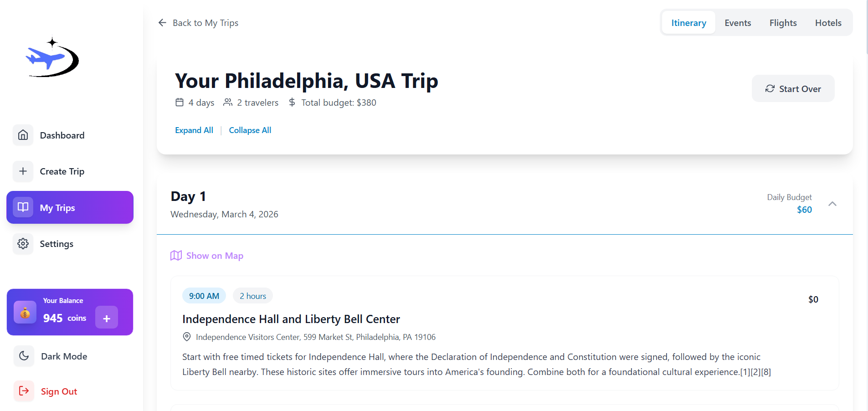Click the Sign Out exit icon
The width and height of the screenshot is (868, 411).
tap(23, 391)
